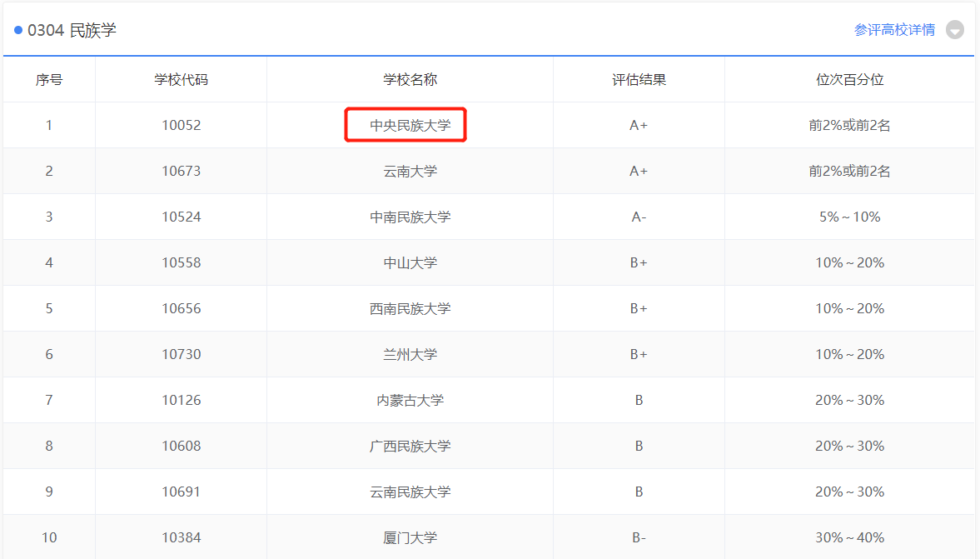The image size is (980, 559).
Task: Select the 广西民族大学 row name
Action: pos(410,447)
